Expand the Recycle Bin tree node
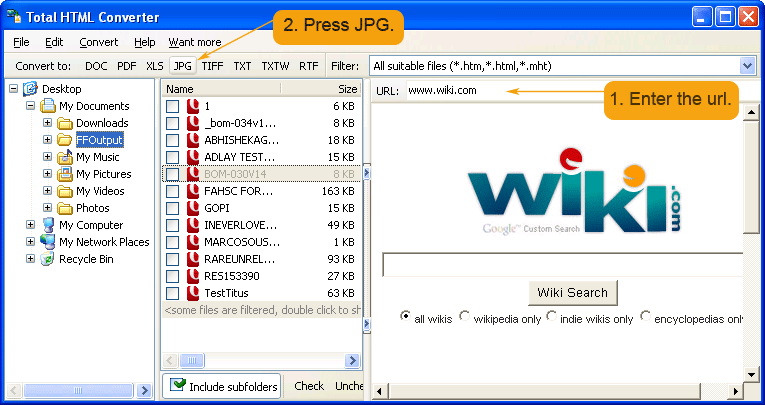The height and width of the screenshot is (405, 765). click(x=30, y=259)
